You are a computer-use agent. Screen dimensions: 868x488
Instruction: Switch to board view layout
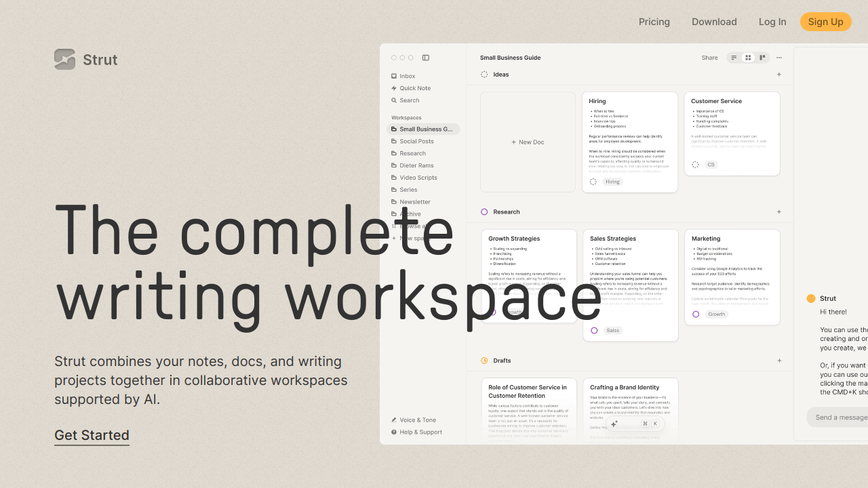coord(762,58)
